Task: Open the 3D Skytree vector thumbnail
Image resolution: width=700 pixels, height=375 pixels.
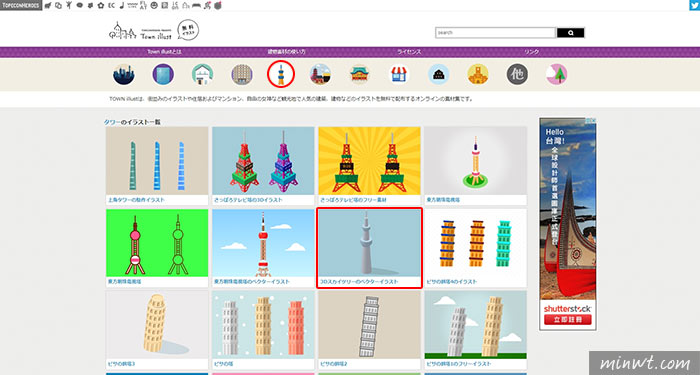Action: click(369, 243)
